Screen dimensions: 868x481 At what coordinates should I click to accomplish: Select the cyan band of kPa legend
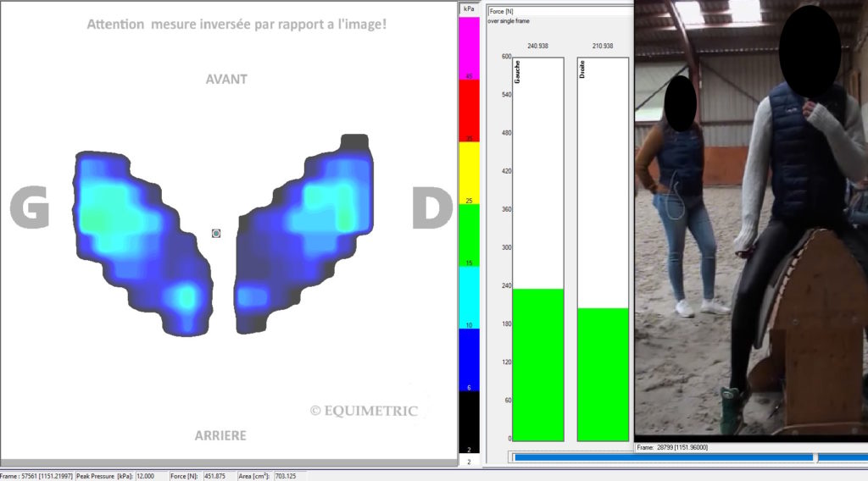[470, 297]
